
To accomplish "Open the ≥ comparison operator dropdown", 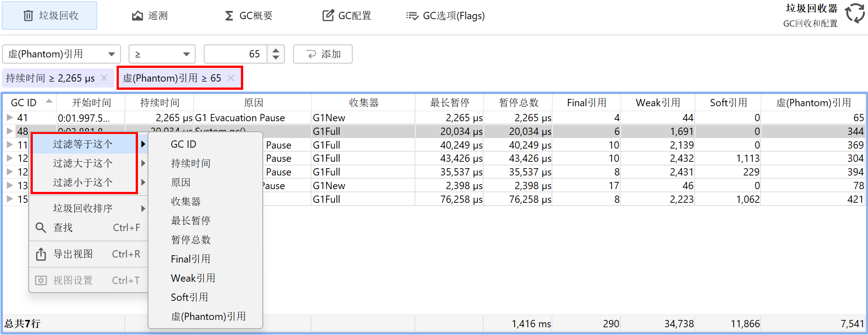I will pyautogui.click(x=162, y=54).
